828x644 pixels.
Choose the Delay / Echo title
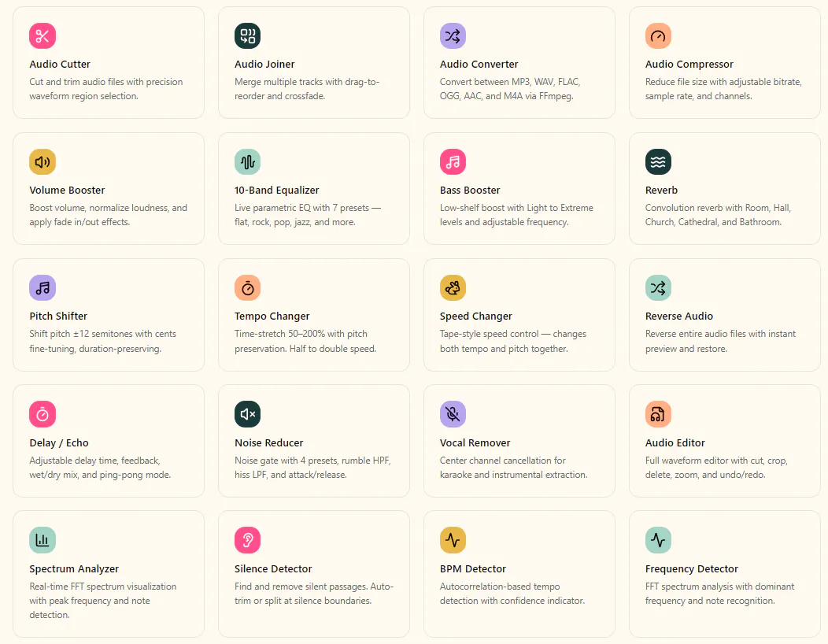tap(59, 442)
